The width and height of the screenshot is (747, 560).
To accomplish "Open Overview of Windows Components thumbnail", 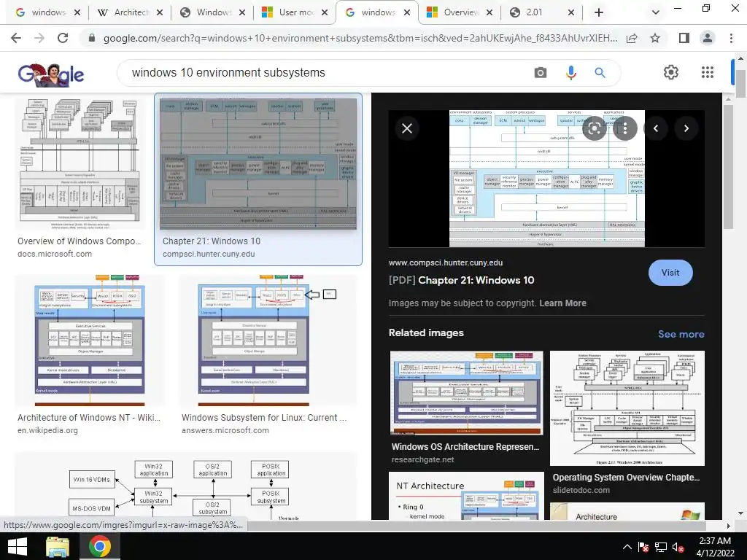I will click(79, 164).
